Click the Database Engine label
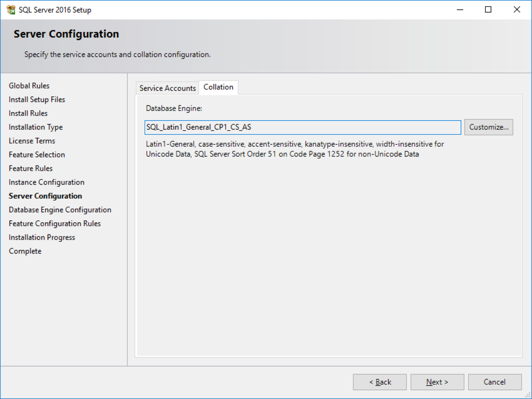The height and width of the screenshot is (399, 532). [x=174, y=108]
